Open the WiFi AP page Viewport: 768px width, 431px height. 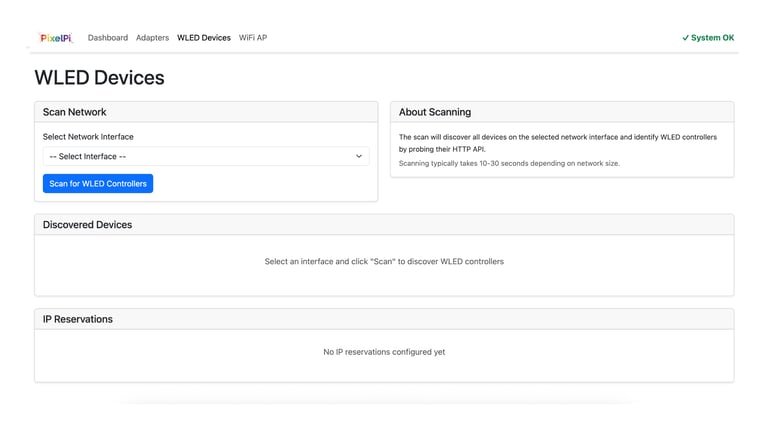pyautogui.click(x=253, y=38)
